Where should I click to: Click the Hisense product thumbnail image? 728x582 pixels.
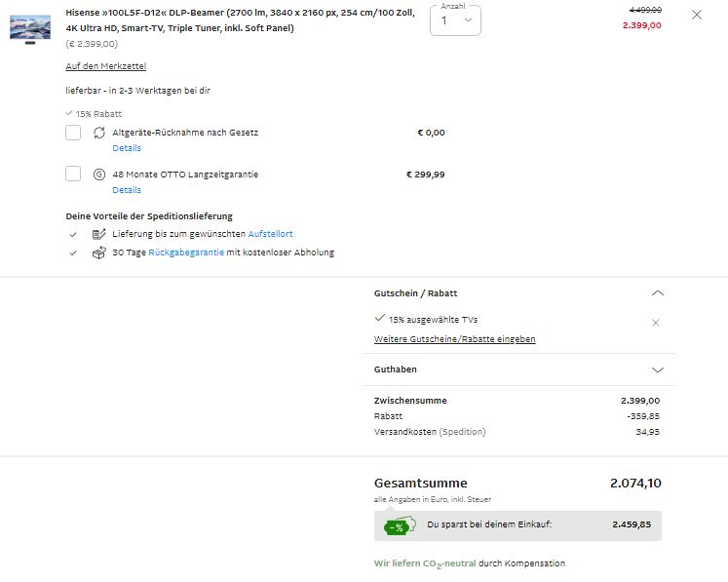click(x=29, y=27)
